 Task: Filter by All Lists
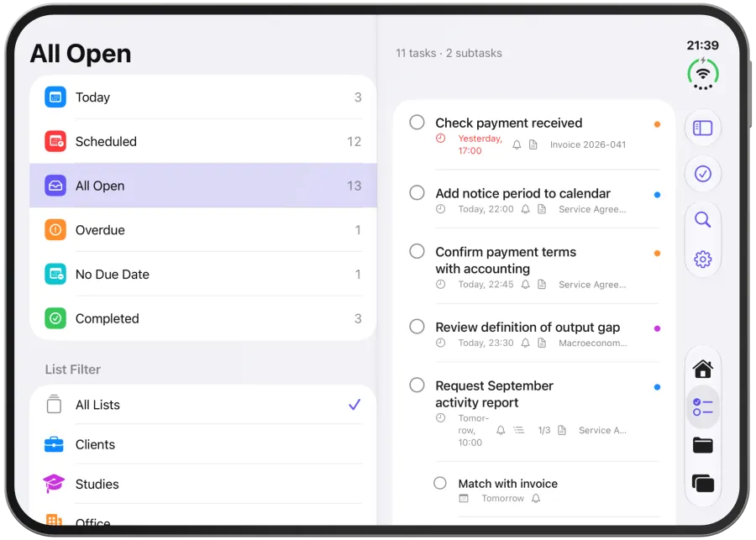point(203,405)
